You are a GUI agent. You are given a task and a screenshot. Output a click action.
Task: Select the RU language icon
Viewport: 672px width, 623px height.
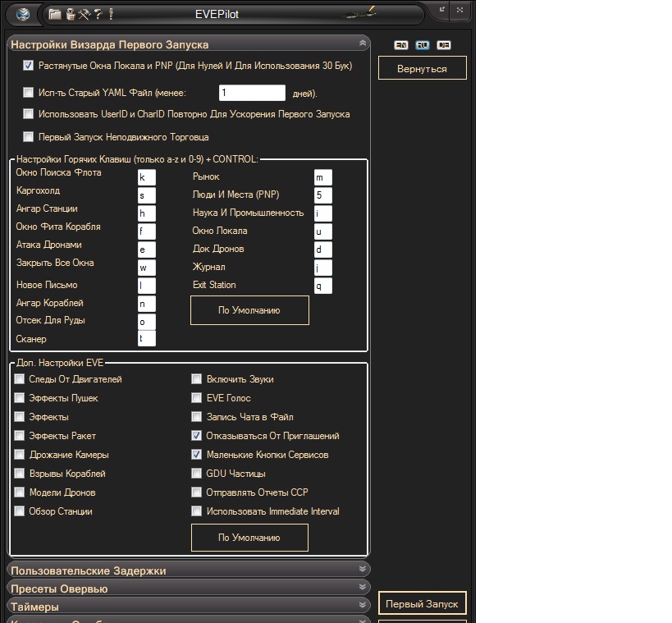pyautogui.click(x=423, y=45)
